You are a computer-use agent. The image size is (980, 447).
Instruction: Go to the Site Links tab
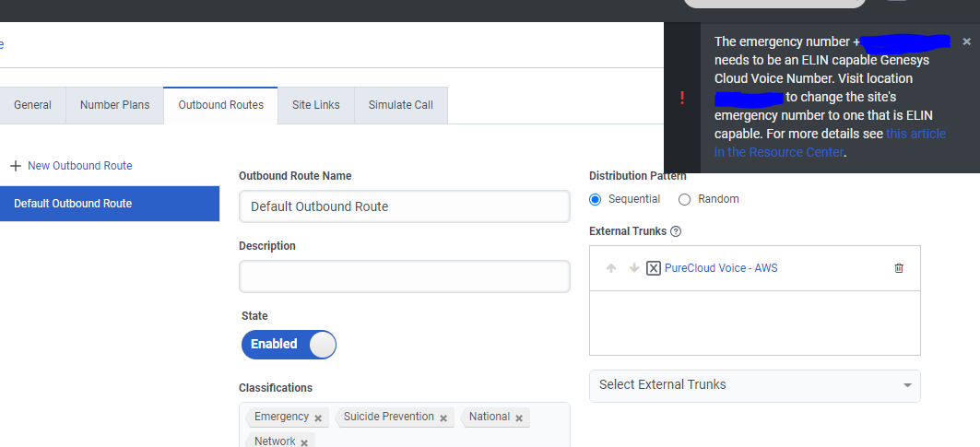(x=315, y=105)
